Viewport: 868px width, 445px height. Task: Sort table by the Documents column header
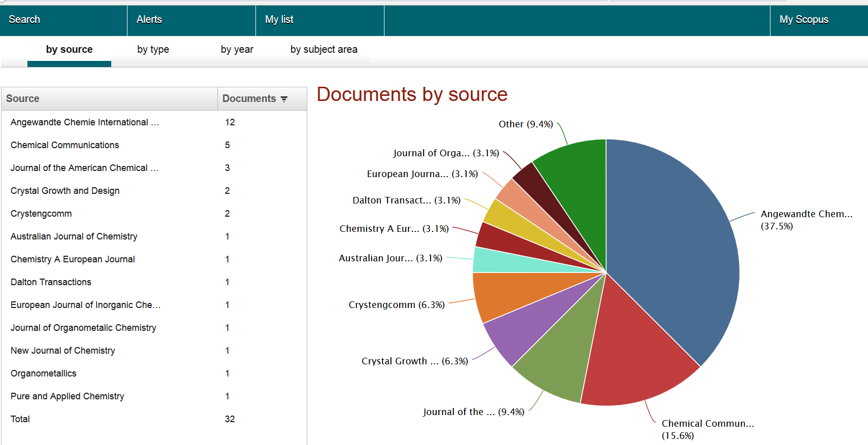coord(262,98)
